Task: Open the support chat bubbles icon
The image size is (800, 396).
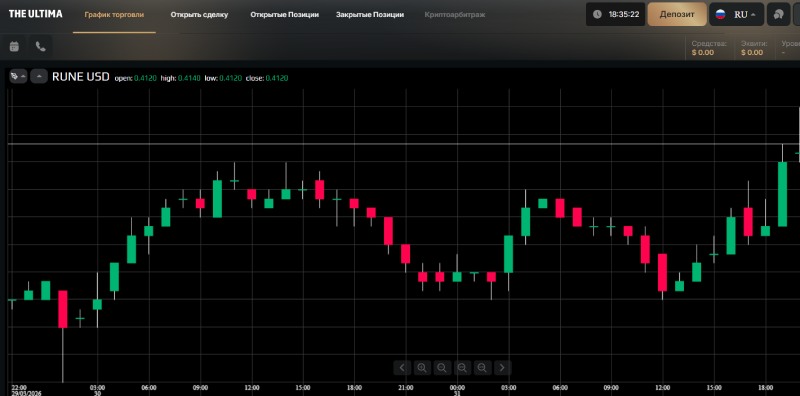Action: point(779,14)
